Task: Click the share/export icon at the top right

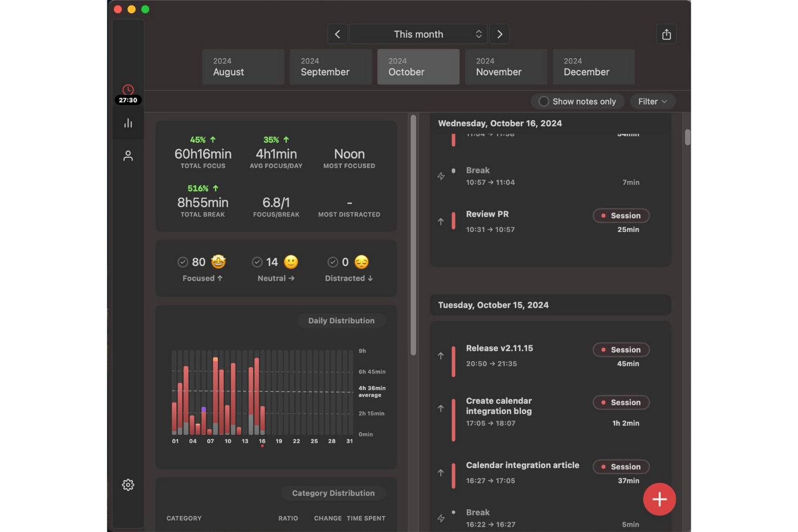Action: coord(666,34)
